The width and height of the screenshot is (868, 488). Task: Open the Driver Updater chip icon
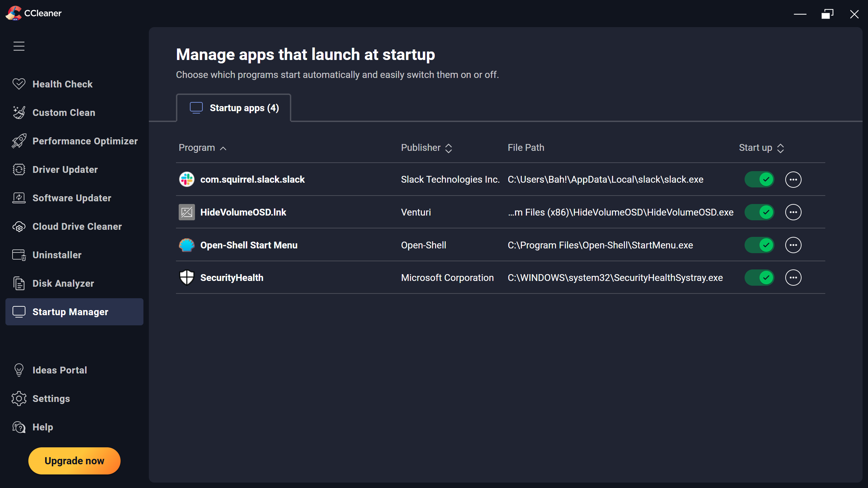pyautogui.click(x=19, y=169)
